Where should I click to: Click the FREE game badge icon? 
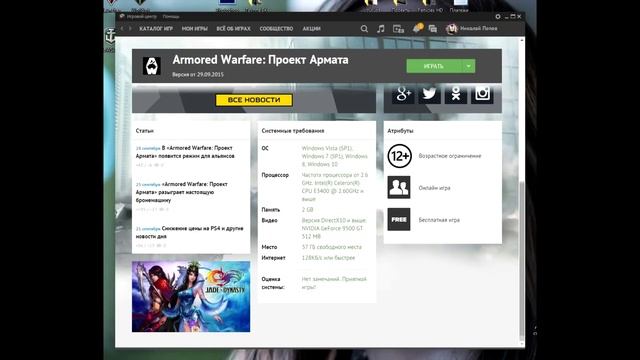coord(399,220)
